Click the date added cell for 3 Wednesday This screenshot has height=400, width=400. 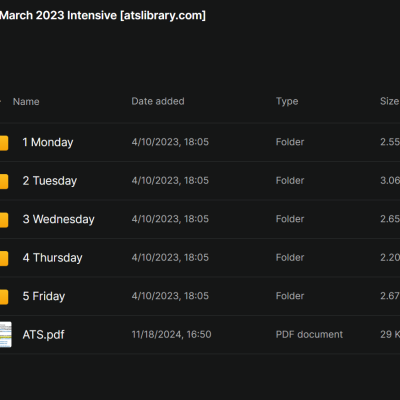(170, 219)
